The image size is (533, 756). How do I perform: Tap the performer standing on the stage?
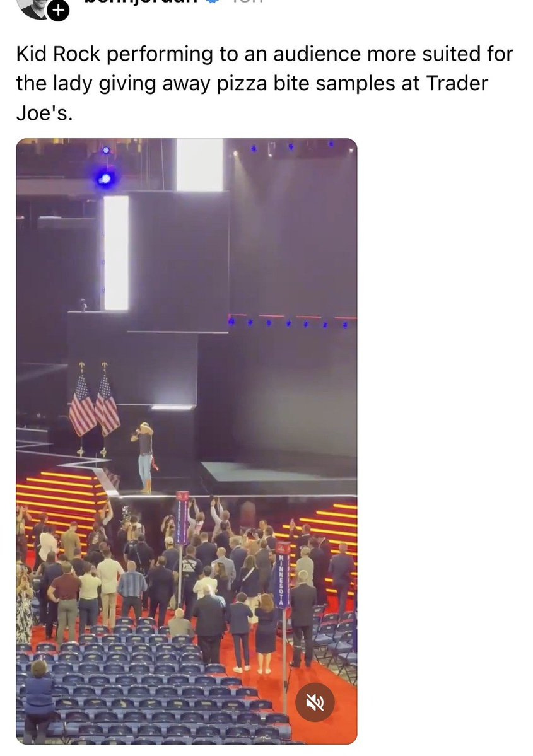[144, 457]
